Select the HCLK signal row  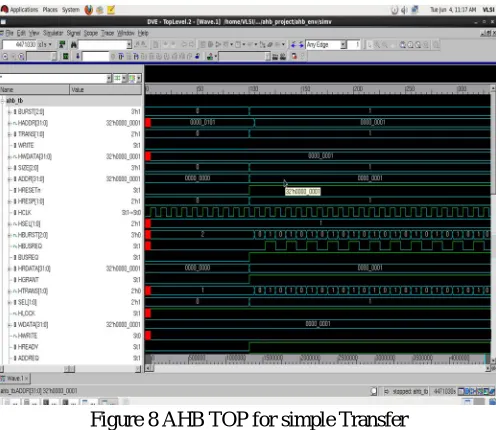click(x=71, y=213)
